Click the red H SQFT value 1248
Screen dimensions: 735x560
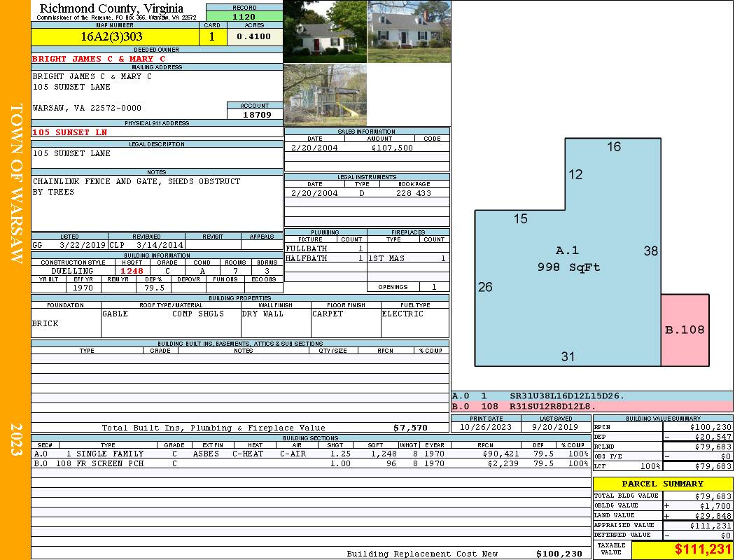(132, 271)
